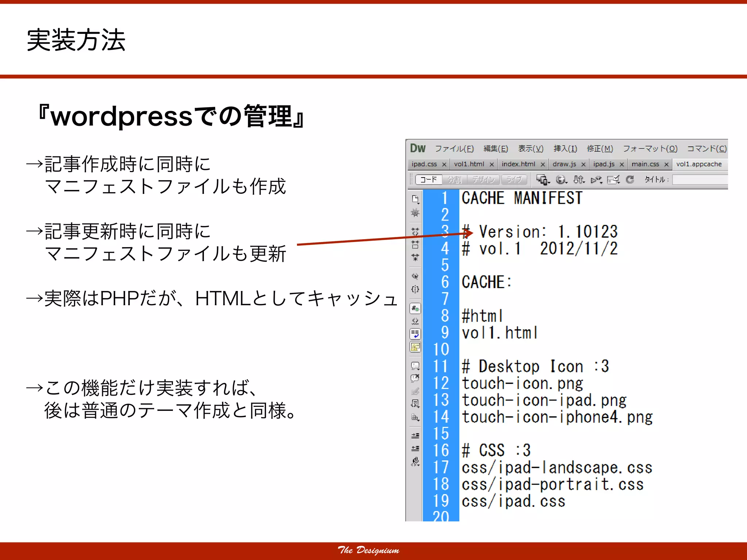Switch to デザイン (Design) view
Viewport: 747px width, 560px height.
coord(484,179)
